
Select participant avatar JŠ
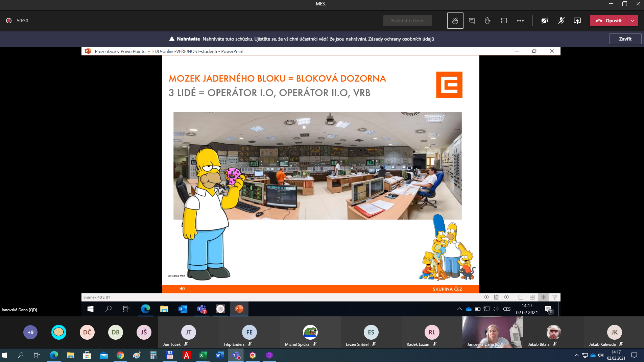point(144,332)
